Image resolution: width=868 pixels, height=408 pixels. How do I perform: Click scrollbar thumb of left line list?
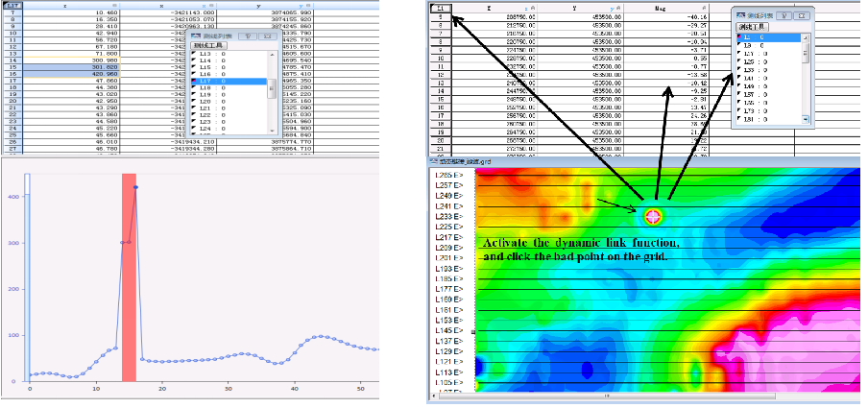(272, 89)
